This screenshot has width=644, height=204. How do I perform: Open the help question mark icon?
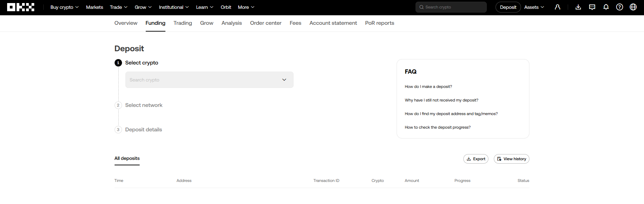point(620,7)
